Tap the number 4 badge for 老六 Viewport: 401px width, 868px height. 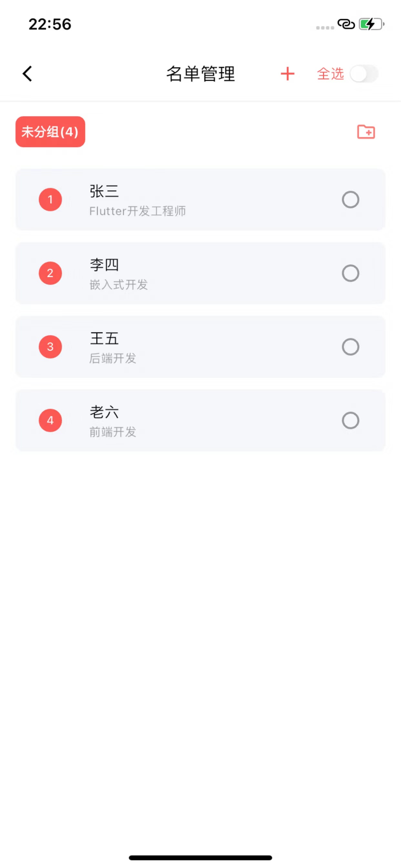(50, 420)
